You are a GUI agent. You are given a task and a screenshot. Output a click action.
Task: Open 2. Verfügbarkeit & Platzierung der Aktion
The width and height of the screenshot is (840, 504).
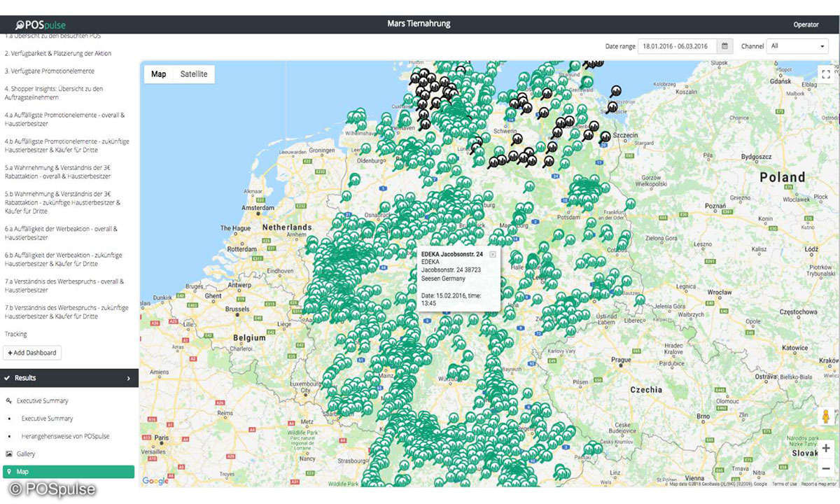tap(58, 53)
